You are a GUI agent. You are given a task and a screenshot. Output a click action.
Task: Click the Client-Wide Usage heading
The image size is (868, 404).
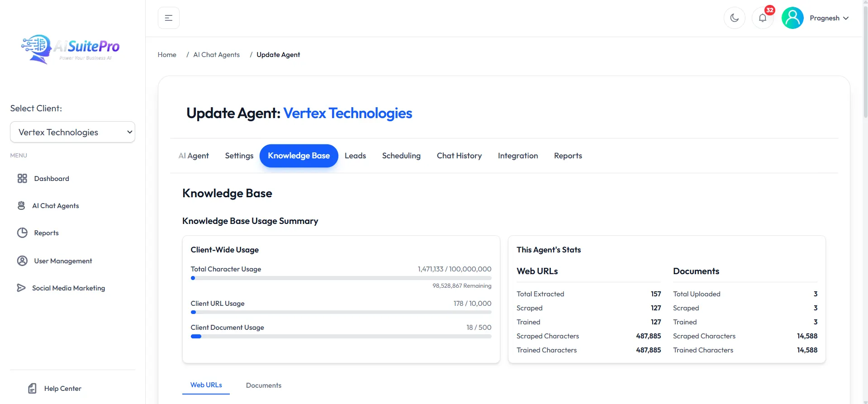coord(225,250)
